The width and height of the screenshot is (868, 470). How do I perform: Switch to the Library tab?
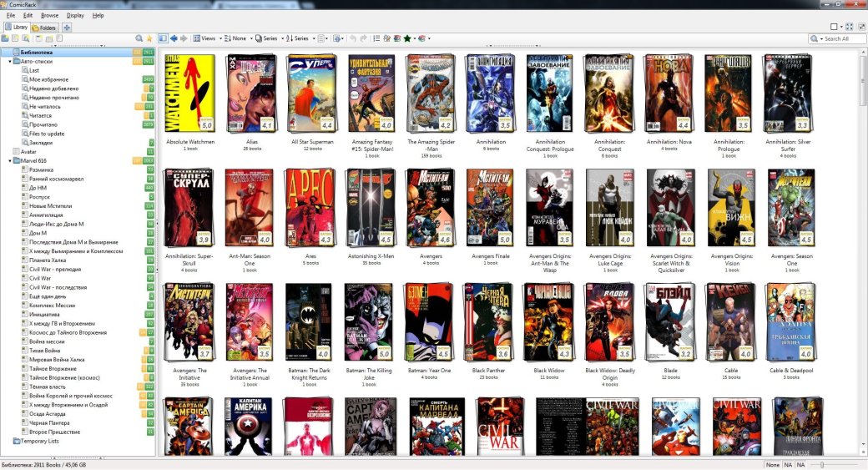pos(16,27)
